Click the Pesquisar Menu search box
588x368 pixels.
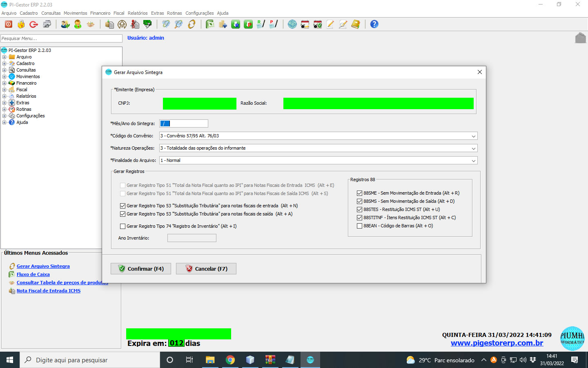[61, 38]
